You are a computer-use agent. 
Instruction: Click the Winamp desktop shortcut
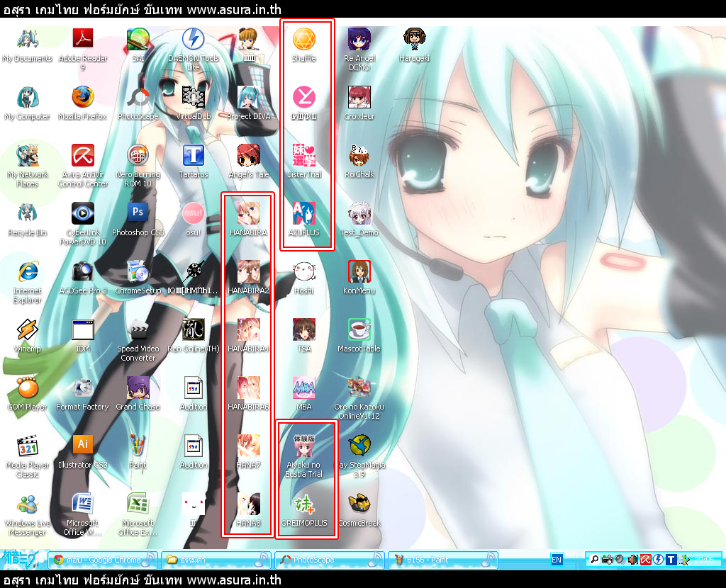click(28, 329)
